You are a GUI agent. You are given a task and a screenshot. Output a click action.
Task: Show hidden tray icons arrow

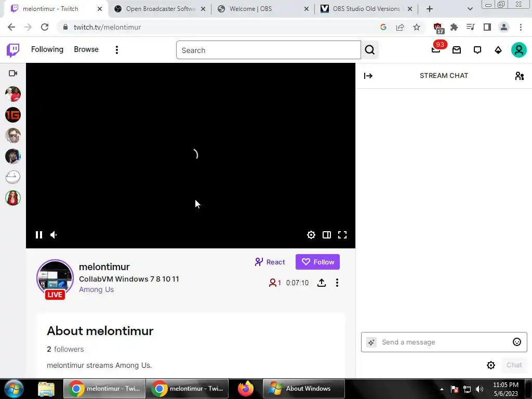[442, 389]
